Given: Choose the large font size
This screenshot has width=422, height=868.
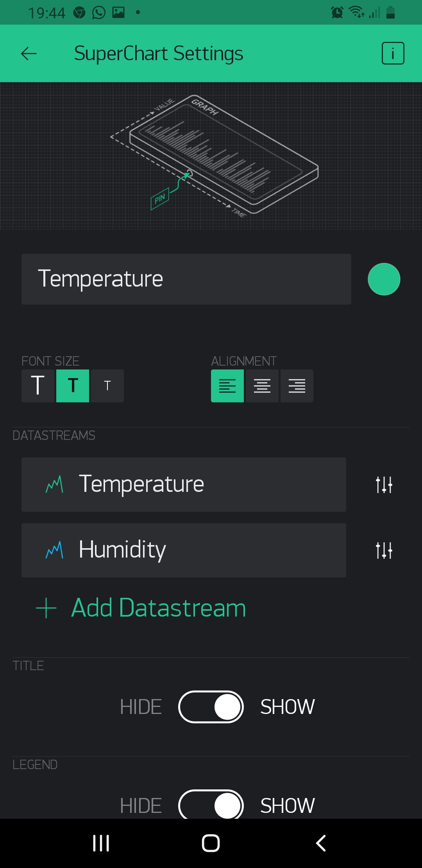Looking at the screenshot, I should coord(38,386).
